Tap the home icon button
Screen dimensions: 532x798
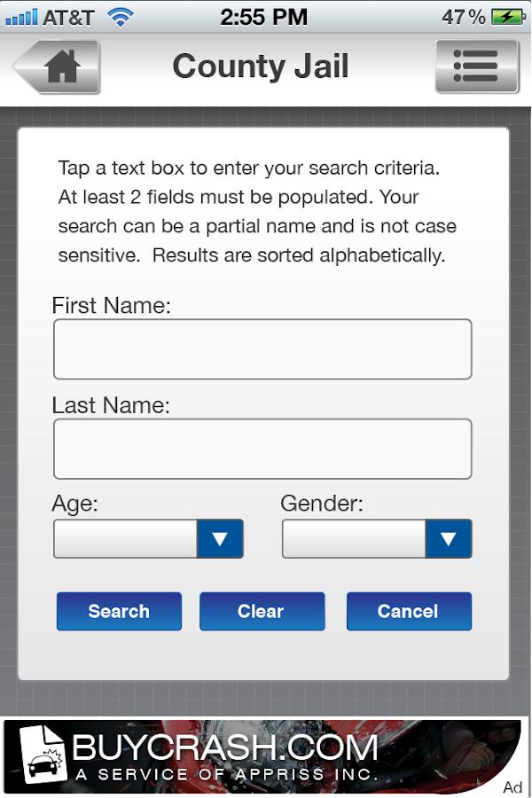tap(59, 67)
